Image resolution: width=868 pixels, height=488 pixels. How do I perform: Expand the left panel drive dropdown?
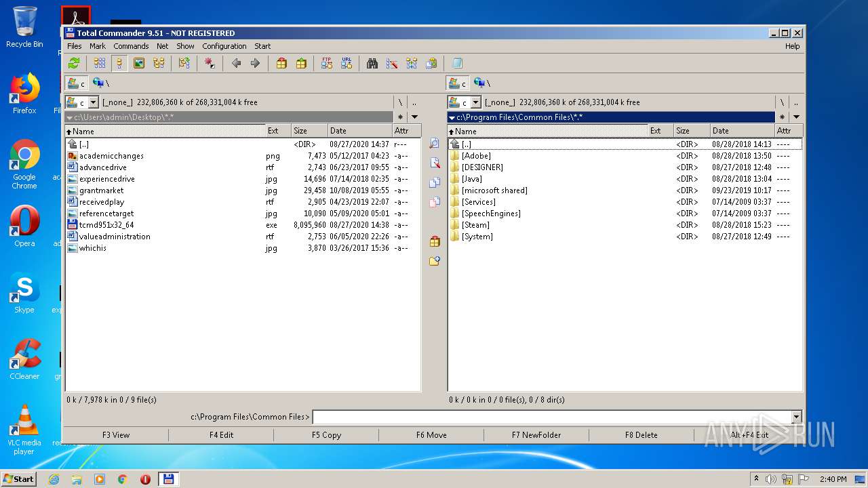point(94,102)
